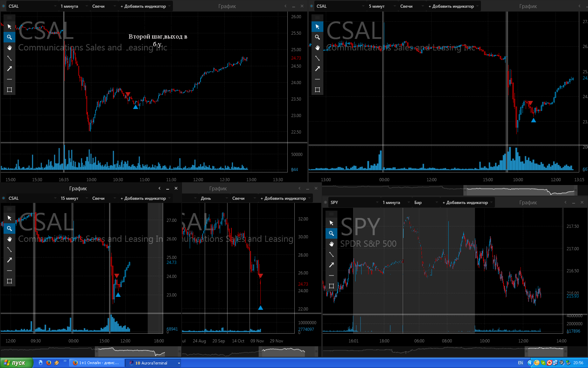The image size is (588, 368).
Task: Open CSAL symbol dropdown in 5-minute panel
Action: 340,6
